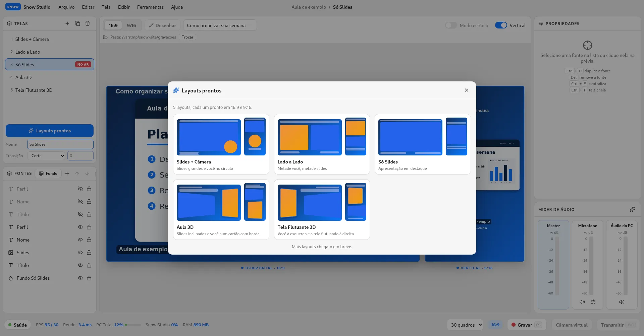Image resolution: width=644 pixels, height=336 pixels.
Task: Duplicate the selected screen in Telas
Action: pos(77,23)
